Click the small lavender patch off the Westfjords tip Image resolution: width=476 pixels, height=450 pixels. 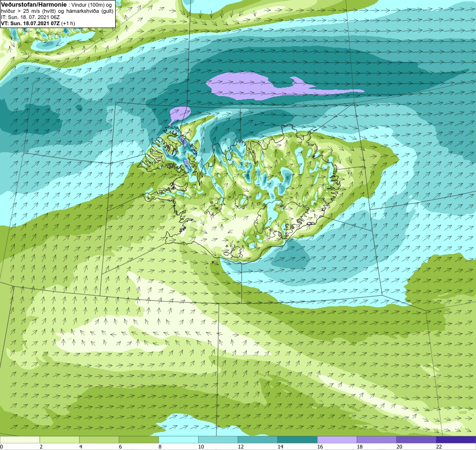[179, 115]
